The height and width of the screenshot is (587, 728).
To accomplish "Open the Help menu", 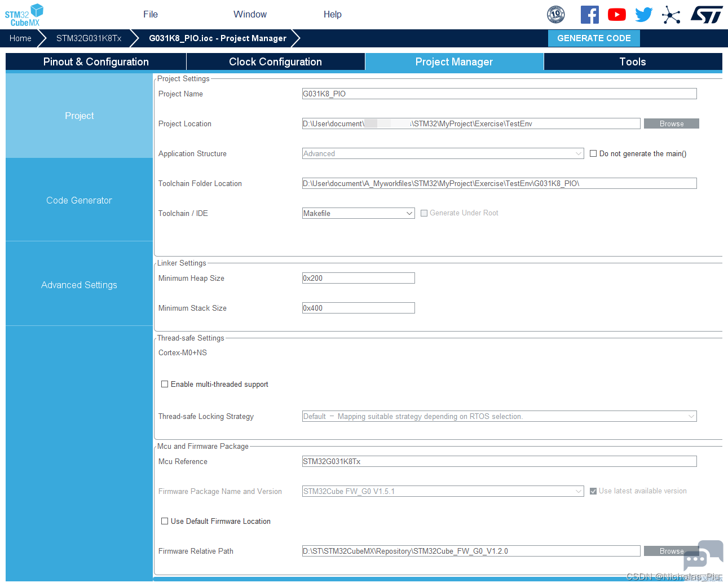I will tap(333, 14).
